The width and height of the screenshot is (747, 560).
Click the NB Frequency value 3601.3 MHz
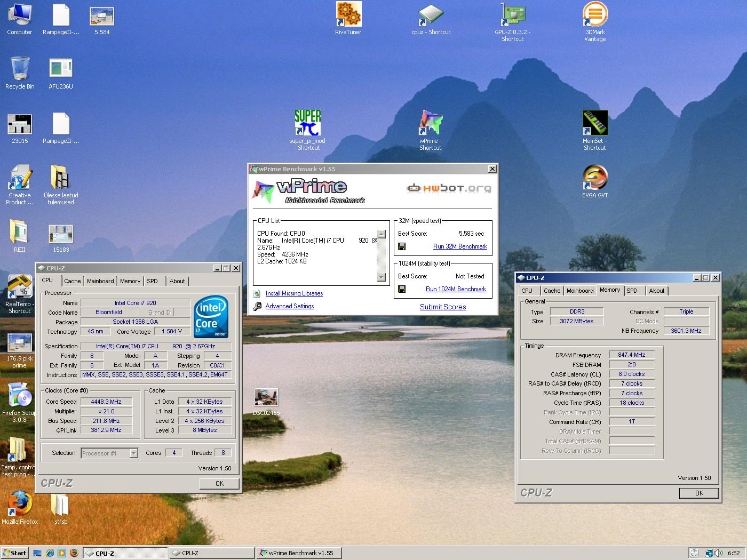686,331
